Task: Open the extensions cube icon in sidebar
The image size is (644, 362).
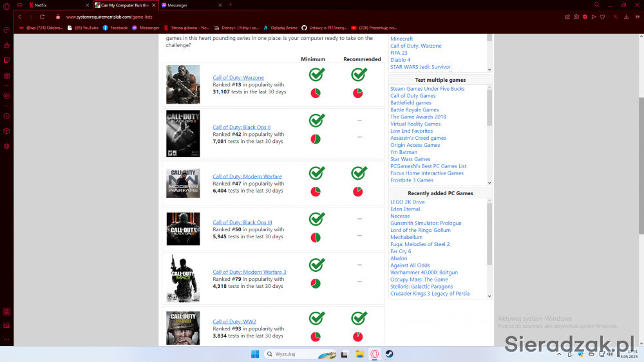Action: tap(6, 131)
